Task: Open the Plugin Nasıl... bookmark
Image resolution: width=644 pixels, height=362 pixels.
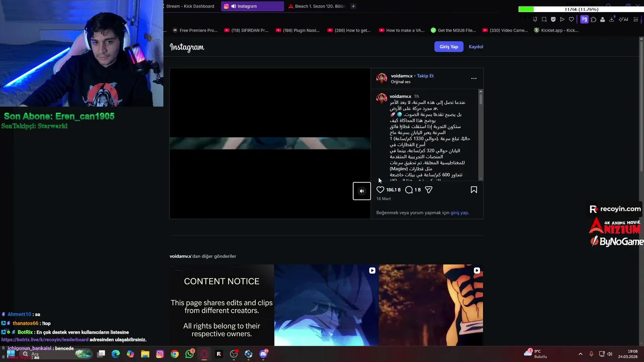Action: (x=298, y=30)
